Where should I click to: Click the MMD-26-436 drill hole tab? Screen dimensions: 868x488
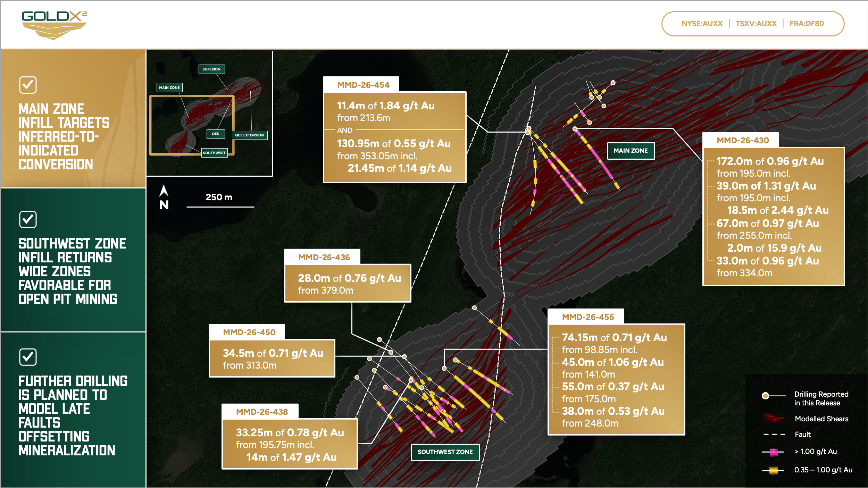pyautogui.click(x=322, y=257)
